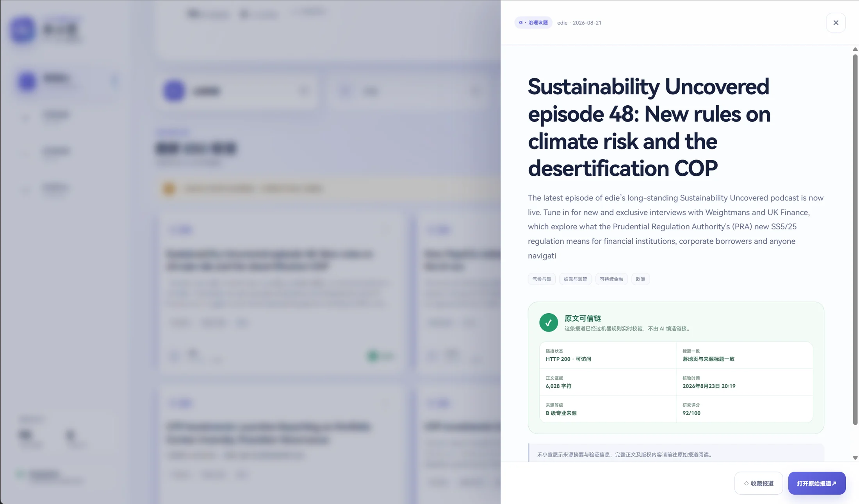Click the down arrow of the panel scrollbar
Viewport: 859px width, 504px height.
pyautogui.click(x=855, y=458)
